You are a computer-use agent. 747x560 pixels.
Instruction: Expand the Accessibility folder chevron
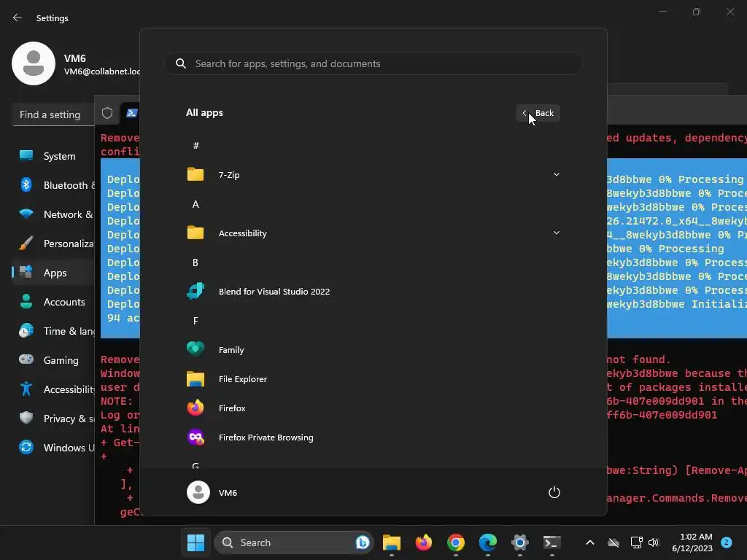[556, 233]
